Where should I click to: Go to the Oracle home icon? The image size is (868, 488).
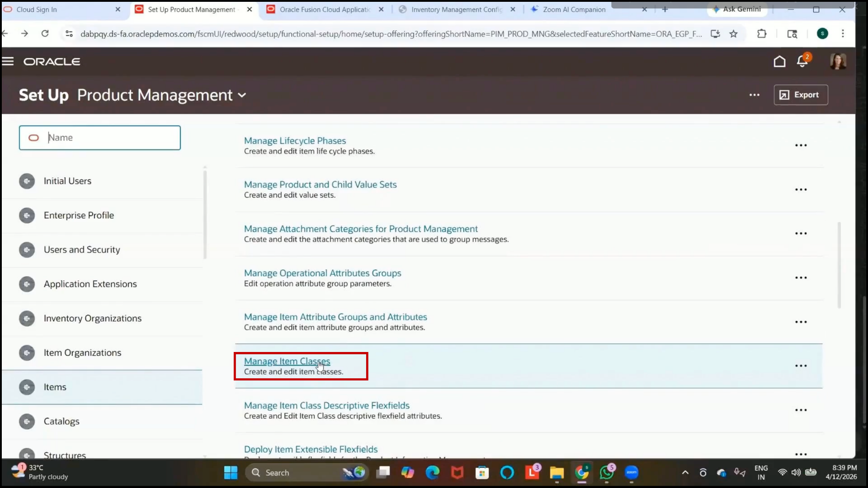779,61
